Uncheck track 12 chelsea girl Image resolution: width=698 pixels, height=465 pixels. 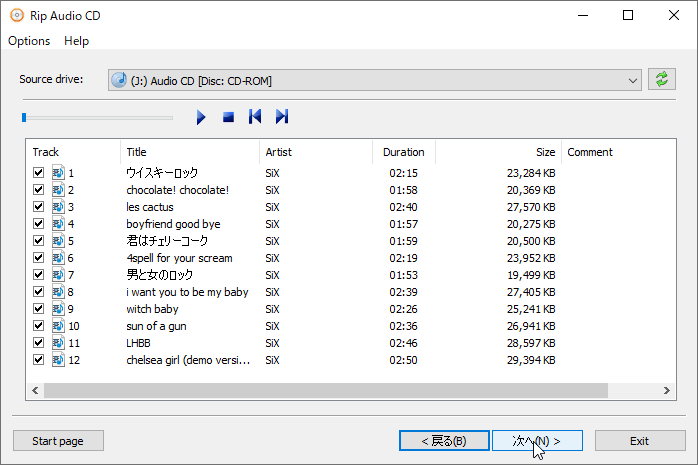click(38, 360)
